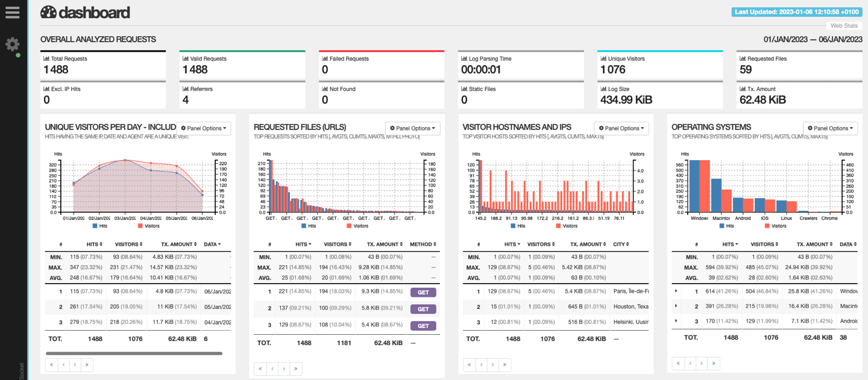The height and width of the screenshot is (380, 868).
Task: Click horizontal scrollbar below Unique Visitors table
Action: 133,354
